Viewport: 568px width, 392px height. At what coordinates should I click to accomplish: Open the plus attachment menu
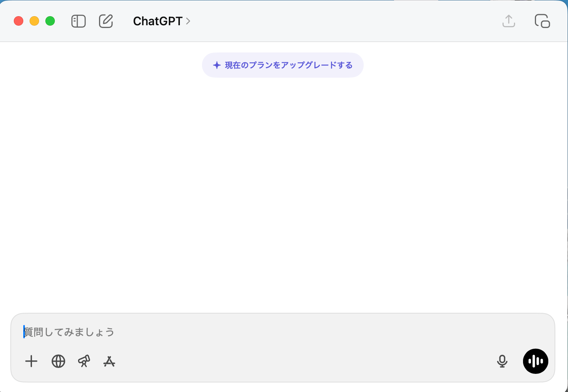31,361
